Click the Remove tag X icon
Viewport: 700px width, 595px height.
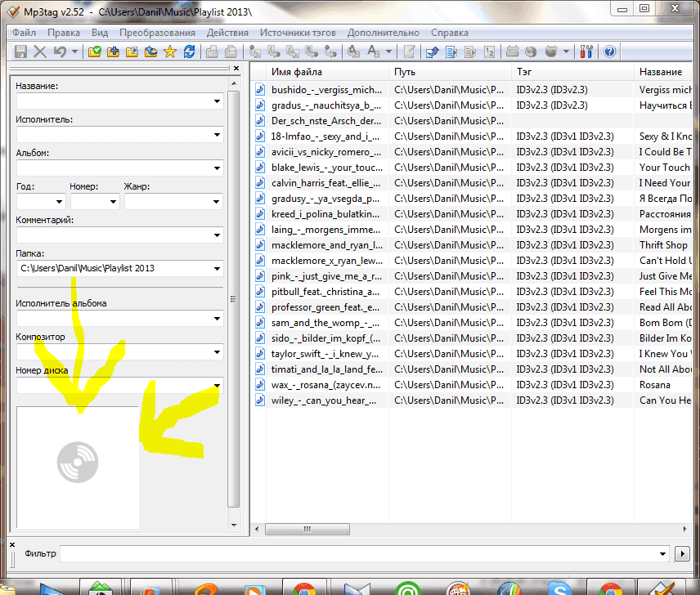click(x=40, y=51)
